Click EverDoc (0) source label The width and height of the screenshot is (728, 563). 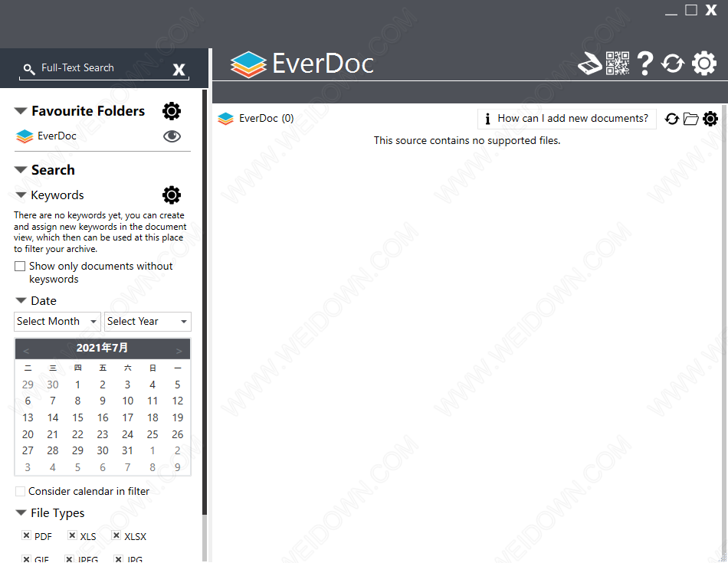coord(266,119)
